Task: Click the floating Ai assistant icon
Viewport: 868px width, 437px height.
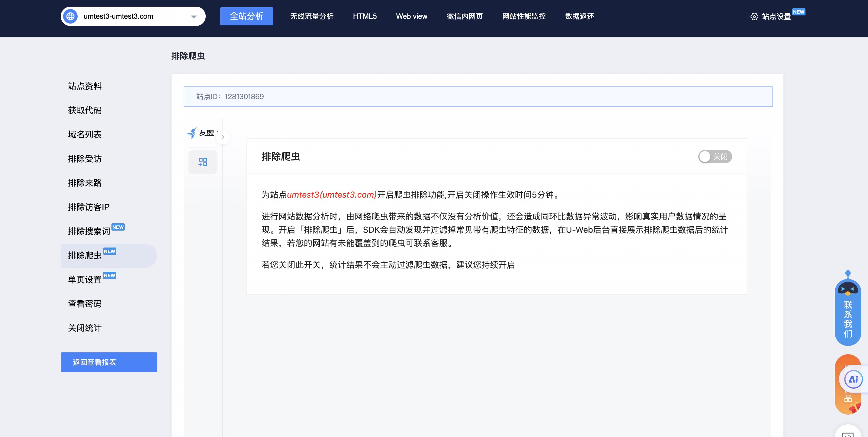Action: tap(853, 380)
